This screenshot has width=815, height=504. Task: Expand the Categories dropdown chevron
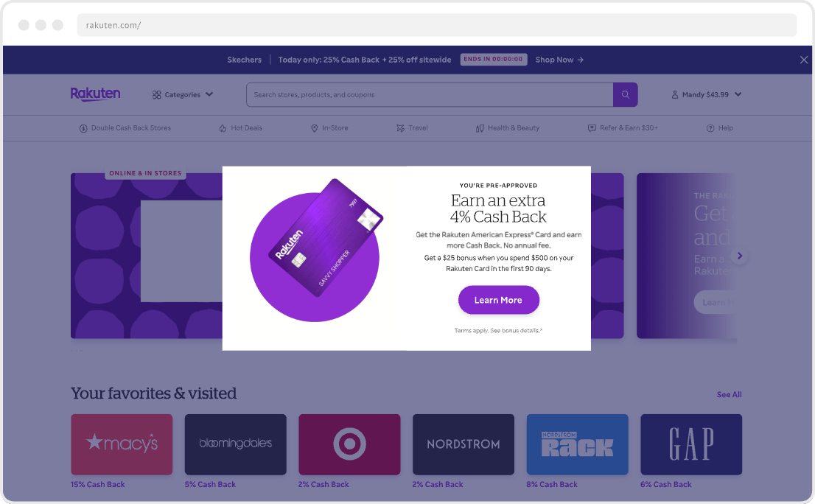pyautogui.click(x=209, y=94)
